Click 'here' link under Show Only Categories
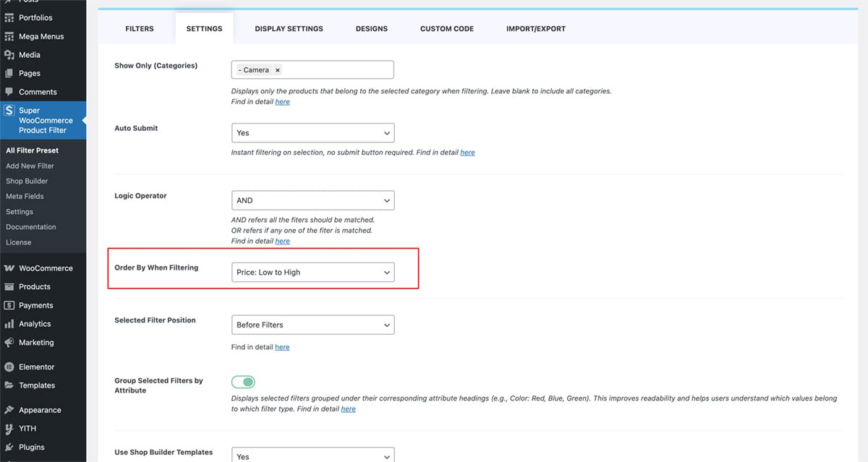The height and width of the screenshot is (462, 868). click(282, 102)
